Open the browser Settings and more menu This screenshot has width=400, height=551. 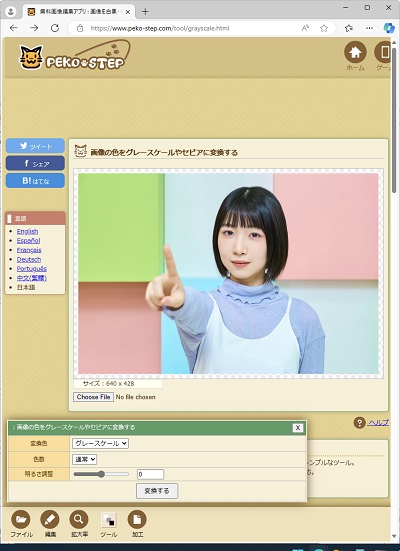point(369,28)
